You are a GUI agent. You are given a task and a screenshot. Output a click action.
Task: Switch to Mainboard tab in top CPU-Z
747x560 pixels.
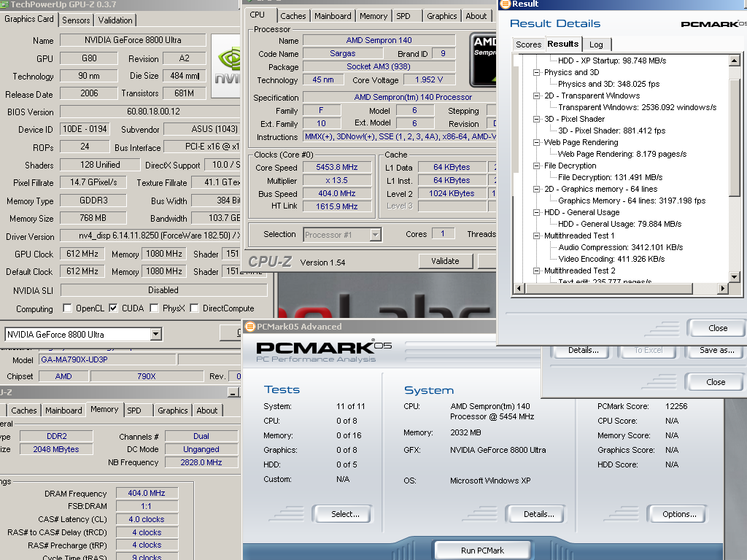click(x=333, y=16)
